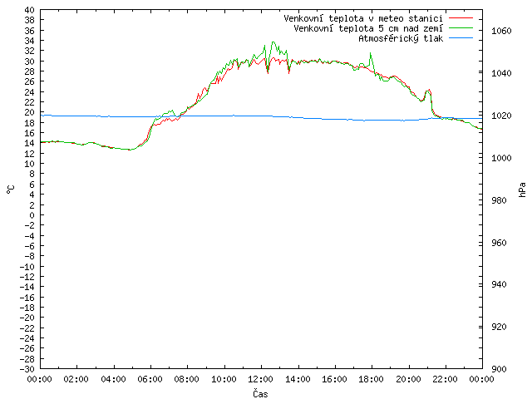This screenshot has height=399, width=532.
Task: Click right axis value '980'
Action: tap(499, 200)
